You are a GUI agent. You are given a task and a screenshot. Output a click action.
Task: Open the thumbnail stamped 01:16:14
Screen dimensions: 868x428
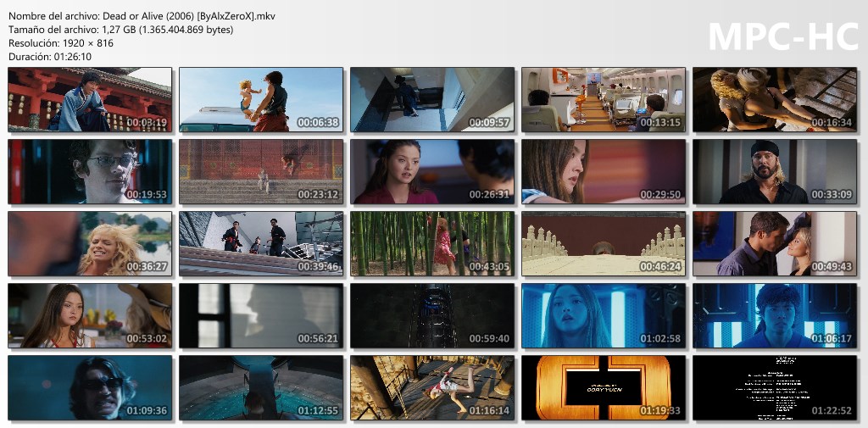[431, 387]
